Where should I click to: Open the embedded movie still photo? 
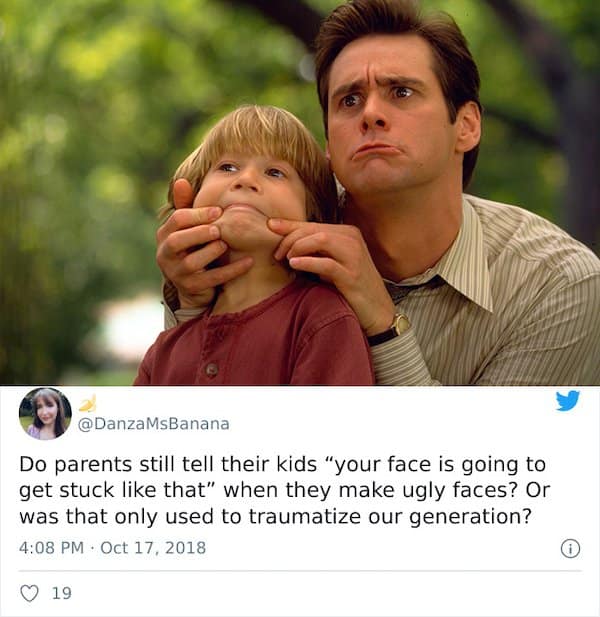point(300,192)
